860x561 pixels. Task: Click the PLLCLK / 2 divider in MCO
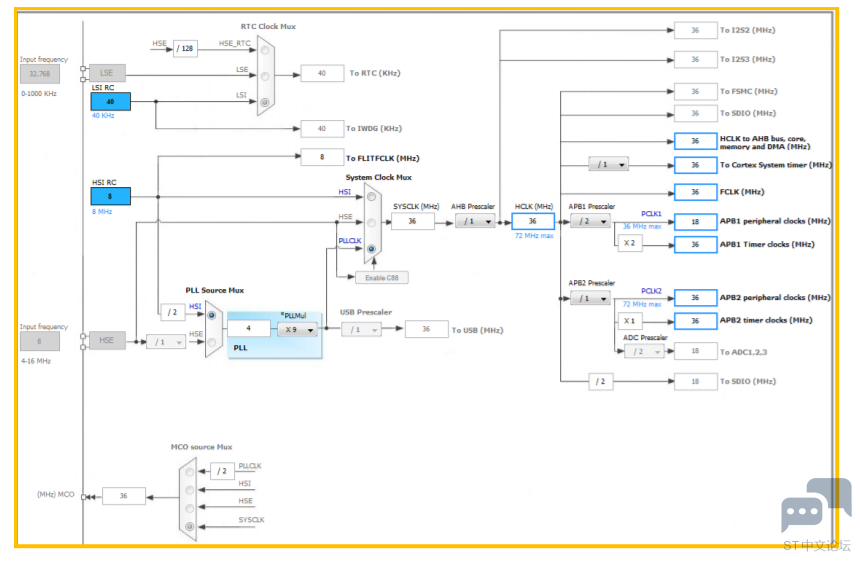[x=222, y=471]
